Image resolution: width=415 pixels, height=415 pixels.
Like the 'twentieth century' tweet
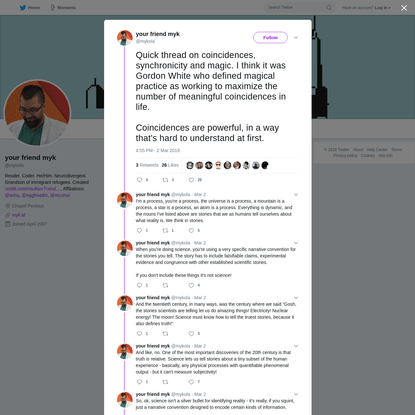(x=191, y=334)
